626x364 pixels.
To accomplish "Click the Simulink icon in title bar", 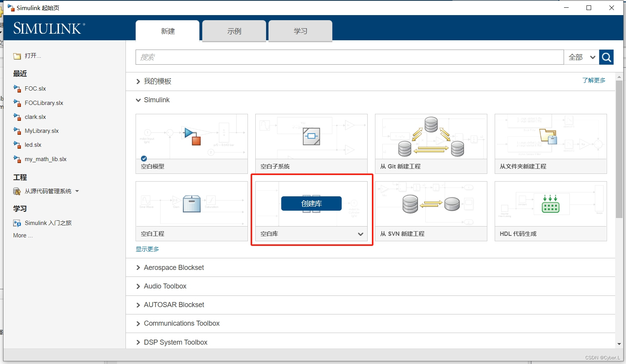I will click(11, 8).
